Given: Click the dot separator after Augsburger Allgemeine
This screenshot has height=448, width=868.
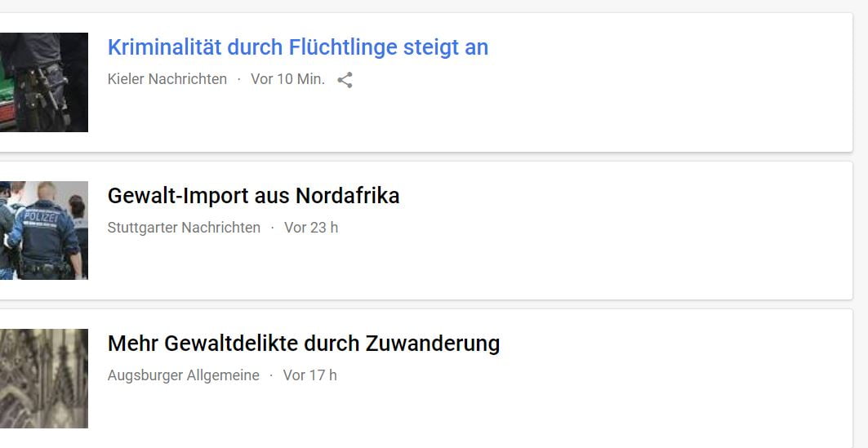Looking at the screenshot, I should click(x=271, y=375).
